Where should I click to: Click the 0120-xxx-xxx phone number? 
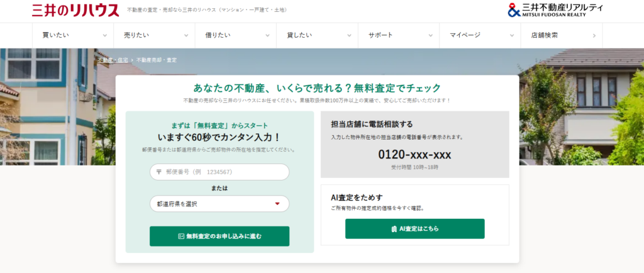(414, 155)
